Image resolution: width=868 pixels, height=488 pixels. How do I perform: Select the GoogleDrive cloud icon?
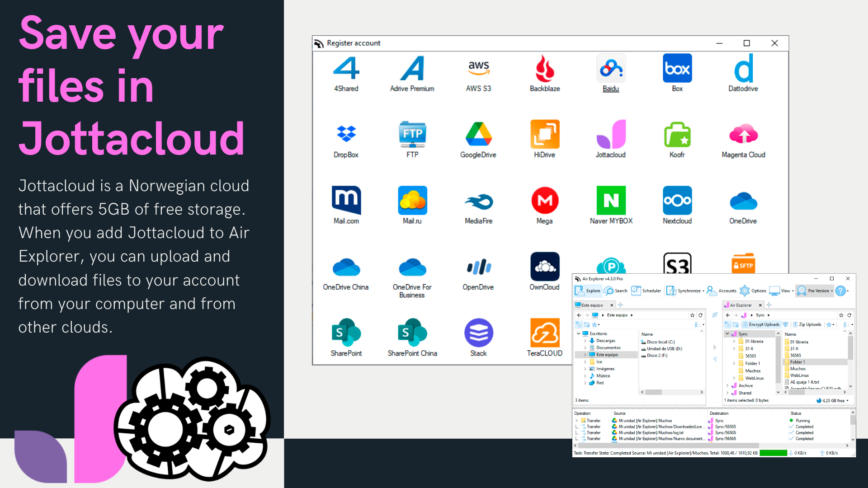coord(478,133)
